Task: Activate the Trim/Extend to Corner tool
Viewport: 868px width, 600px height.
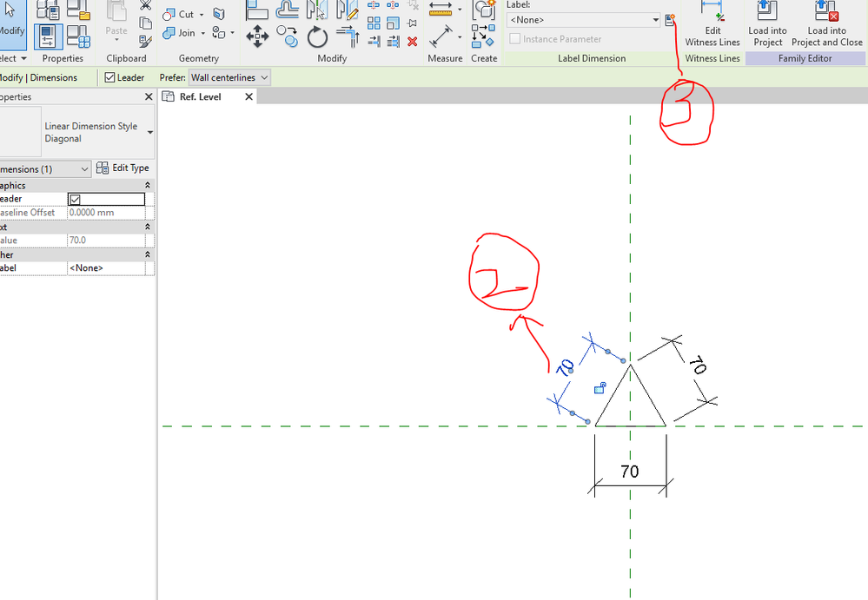Action: [x=348, y=37]
